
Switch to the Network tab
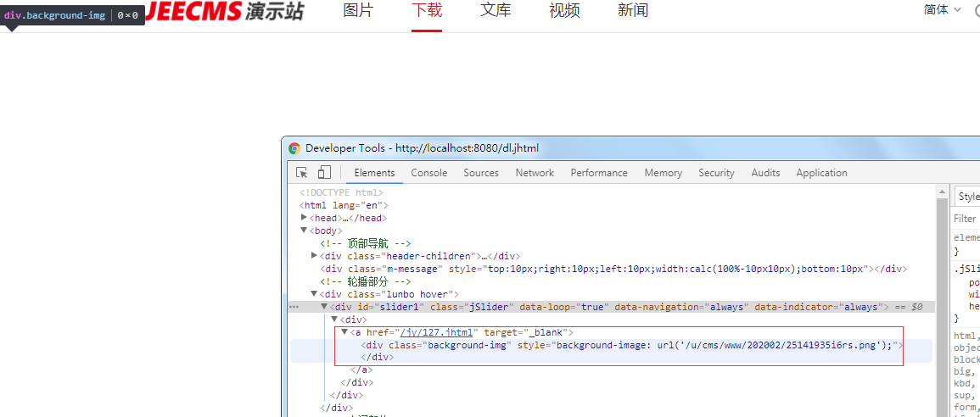(x=535, y=173)
